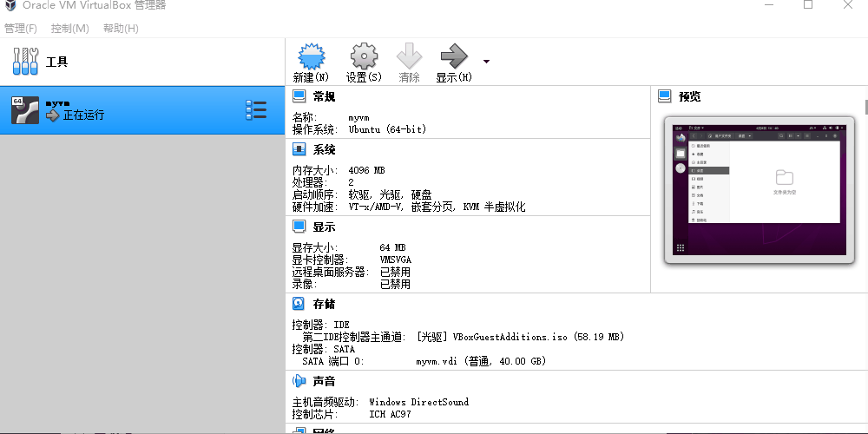
Task: Open 设置 (Settings) gear icon
Action: click(364, 57)
